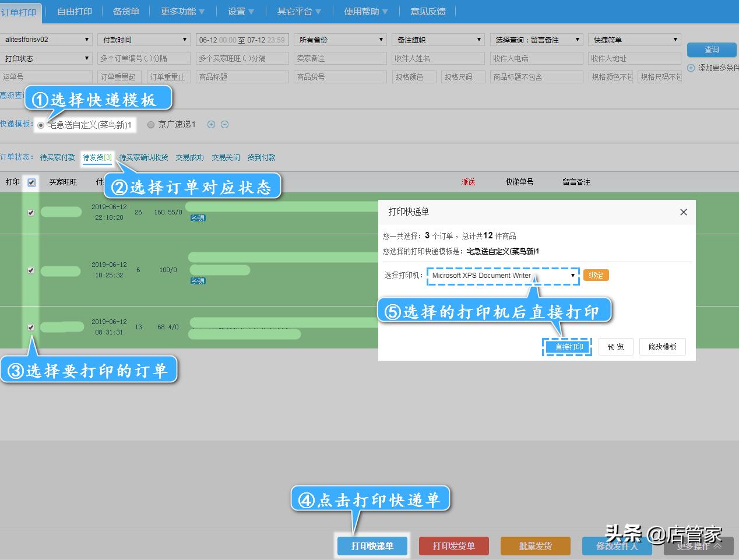
Task: Close the 打印快递单 dialog
Action: pyautogui.click(x=683, y=212)
